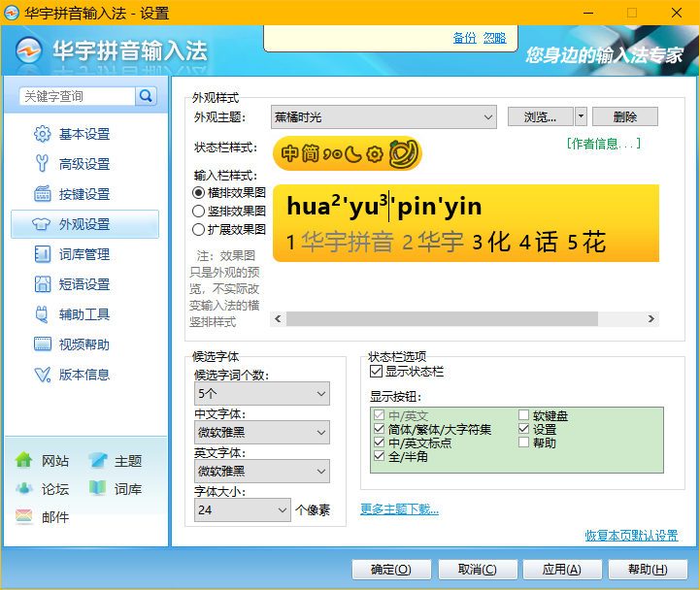Click 恢复本页默认设置 link

tap(631, 536)
